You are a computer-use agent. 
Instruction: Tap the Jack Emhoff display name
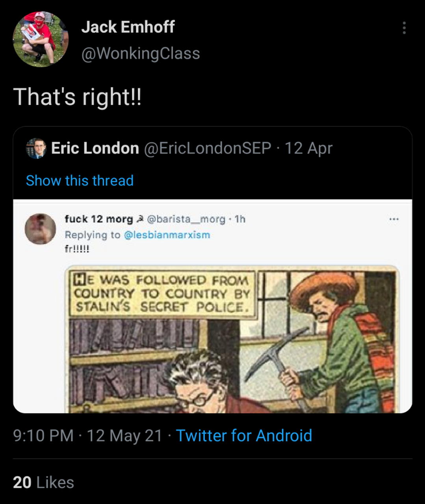point(128,27)
